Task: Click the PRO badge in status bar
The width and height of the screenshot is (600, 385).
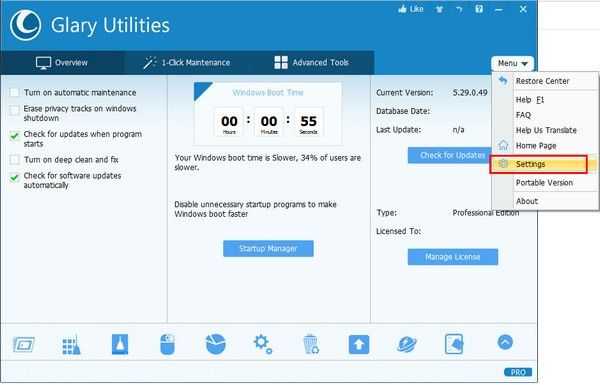Action: pos(518,372)
